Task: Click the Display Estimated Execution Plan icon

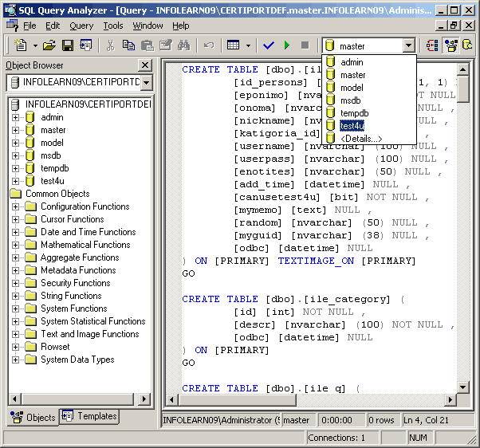Action: (x=432, y=45)
